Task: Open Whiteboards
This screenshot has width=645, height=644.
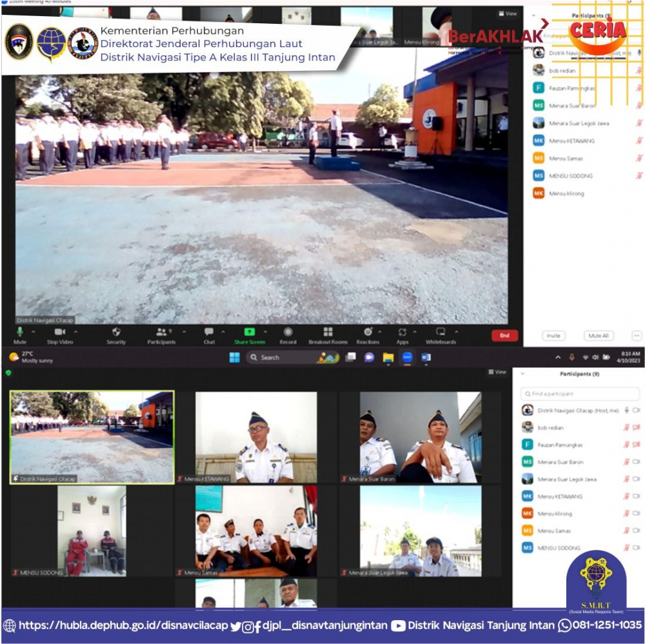Action: pyautogui.click(x=441, y=335)
